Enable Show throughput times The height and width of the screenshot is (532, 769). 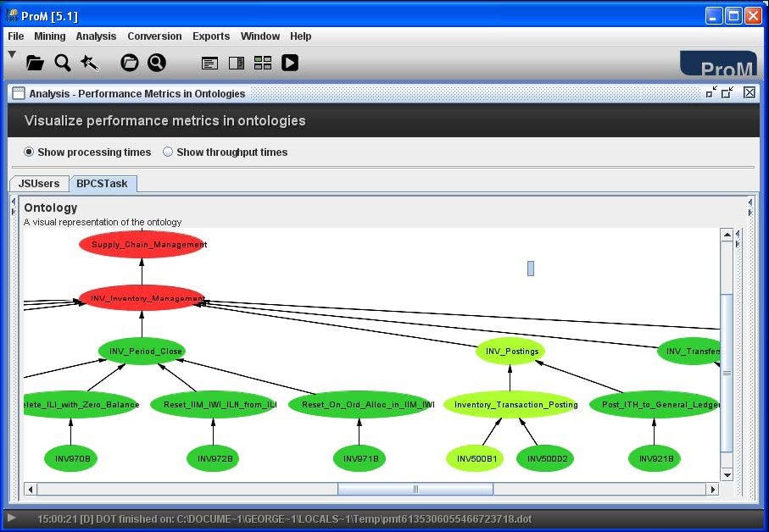click(168, 152)
